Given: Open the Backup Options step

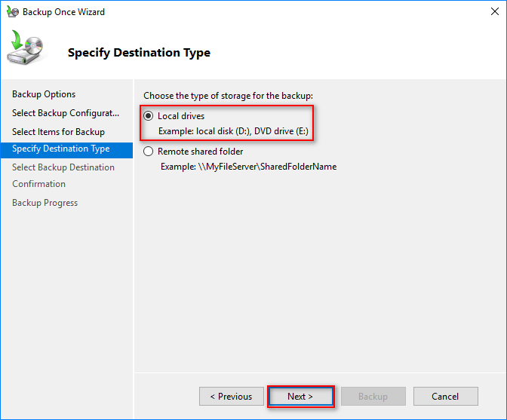Looking at the screenshot, I should tap(44, 94).
